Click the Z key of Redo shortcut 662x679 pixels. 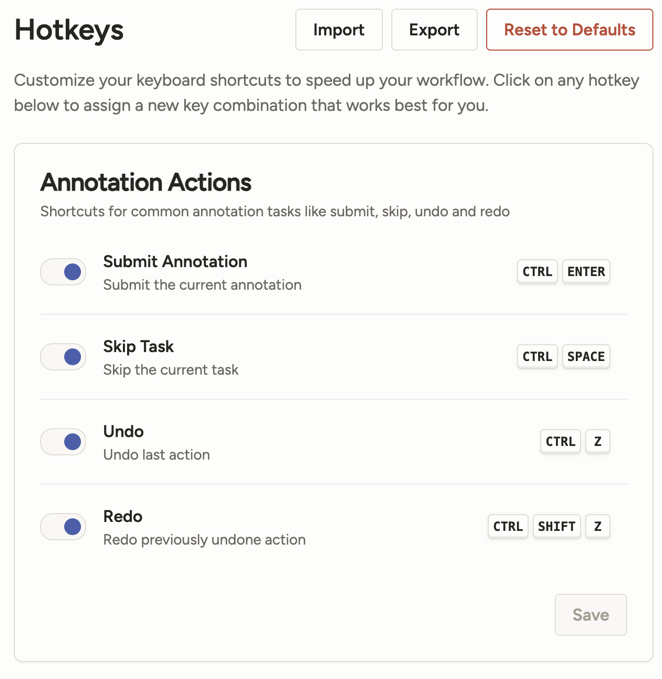tap(598, 526)
